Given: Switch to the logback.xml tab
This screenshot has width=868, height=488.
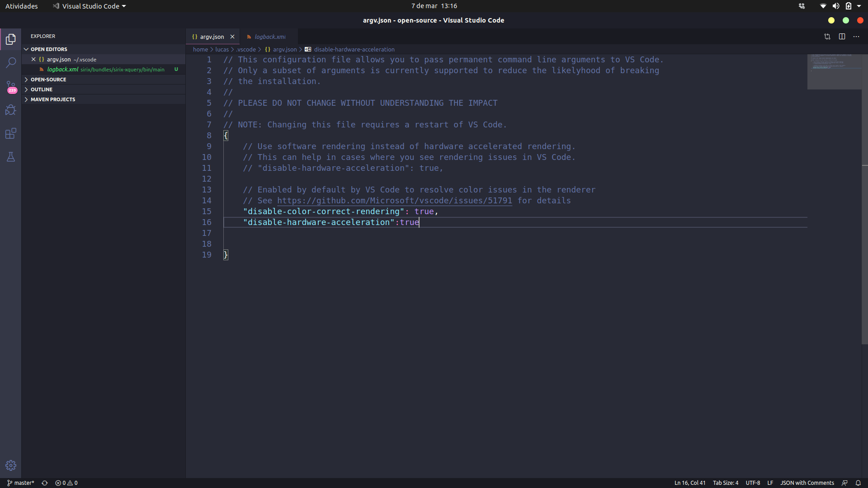Looking at the screenshot, I should pyautogui.click(x=269, y=37).
